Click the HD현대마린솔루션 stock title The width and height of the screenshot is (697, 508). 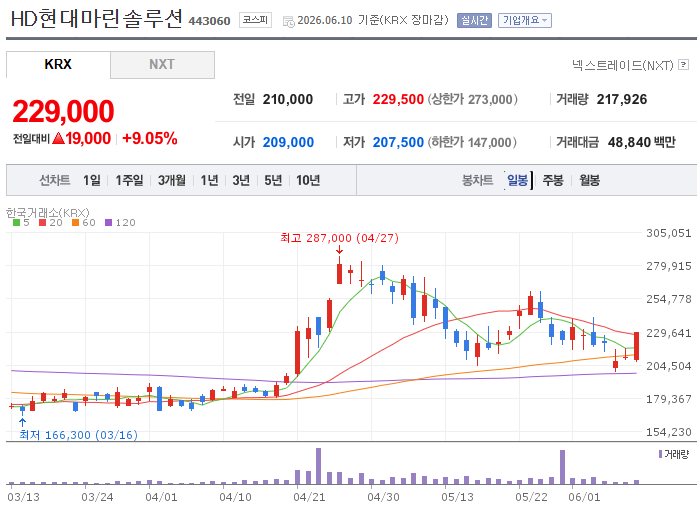click(96, 19)
